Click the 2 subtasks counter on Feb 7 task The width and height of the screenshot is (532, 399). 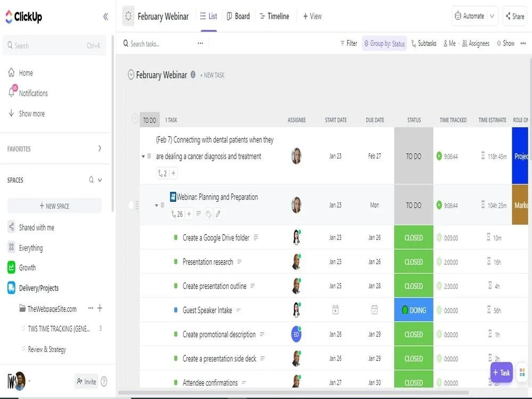click(162, 173)
